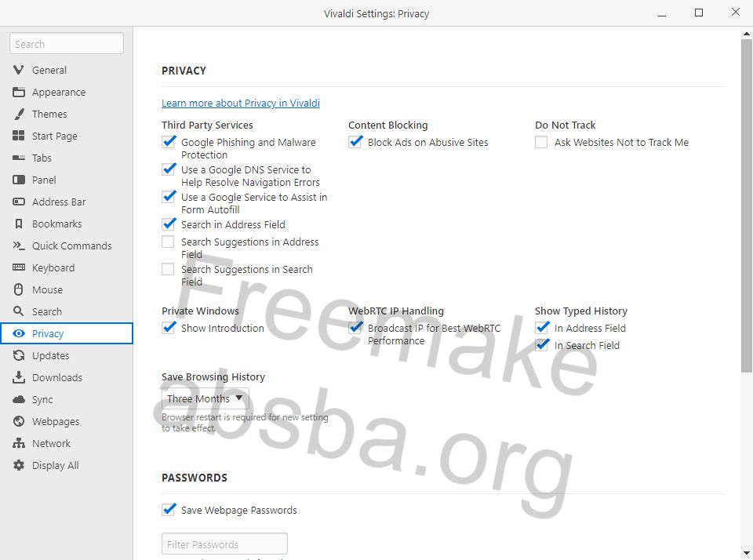Open Address Bar settings label
This screenshot has width=753, height=560.
pos(59,202)
